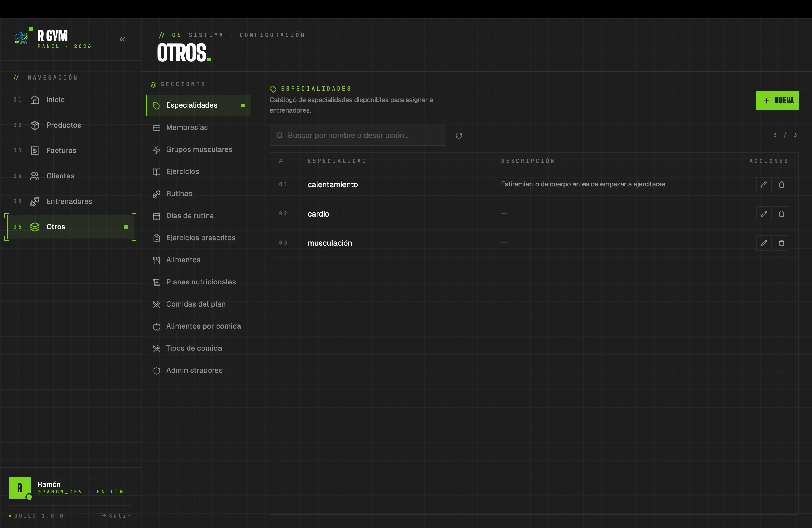Go to Productos page
The height and width of the screenshot is (528, 812).
70,125
